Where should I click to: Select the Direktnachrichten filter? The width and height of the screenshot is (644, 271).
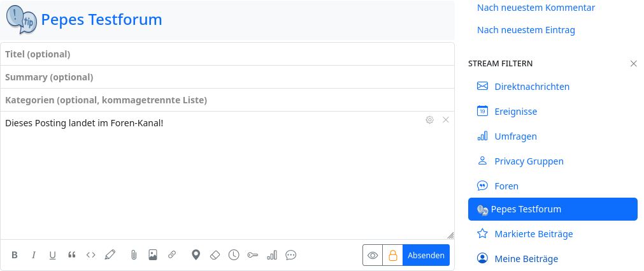tap(532, 87)
